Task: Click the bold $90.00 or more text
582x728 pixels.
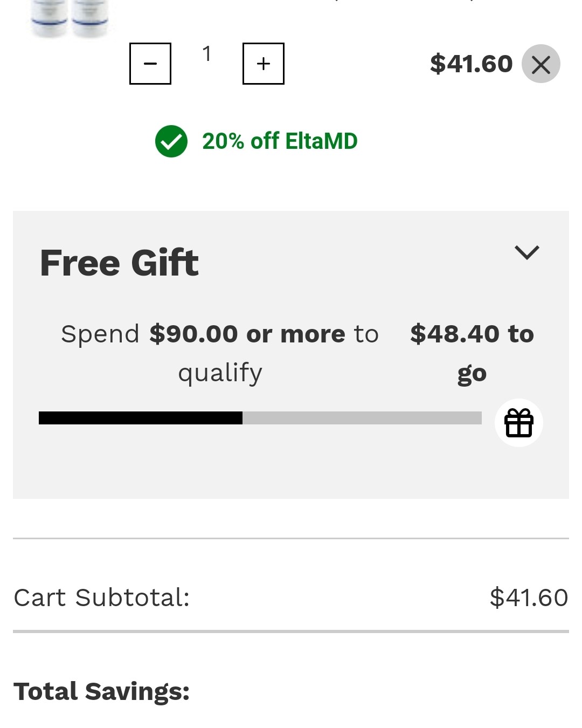Action: click(x=247, y=334)
